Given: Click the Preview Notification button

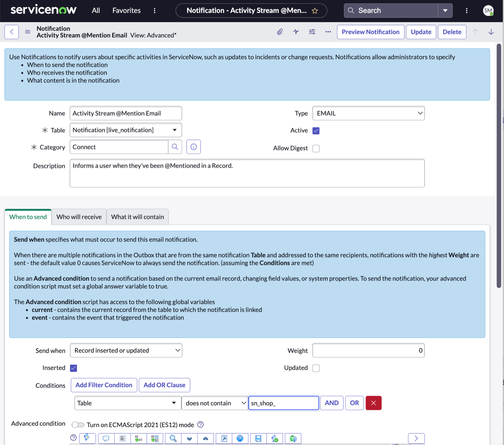Looking at the screenshot, I should click(x=371, y=32).
